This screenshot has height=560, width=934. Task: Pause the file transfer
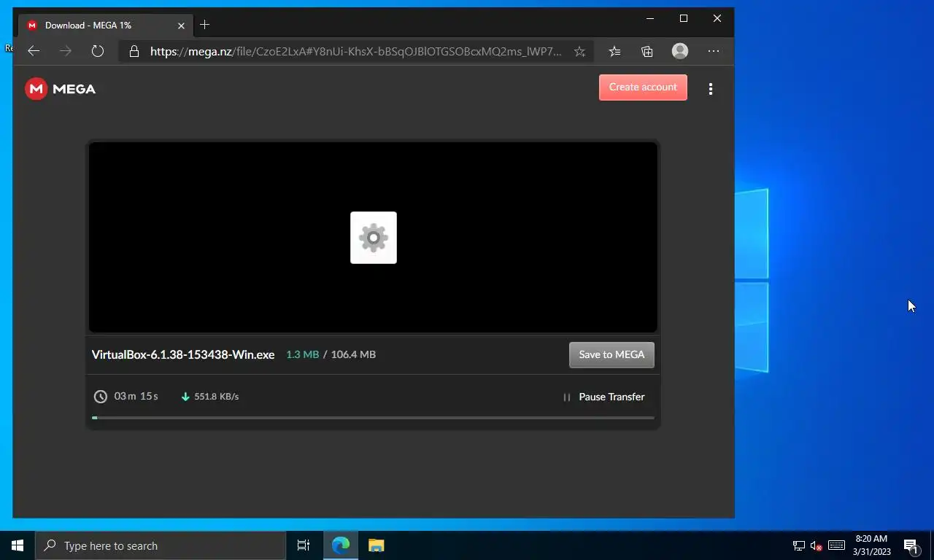tap(603, 397)
